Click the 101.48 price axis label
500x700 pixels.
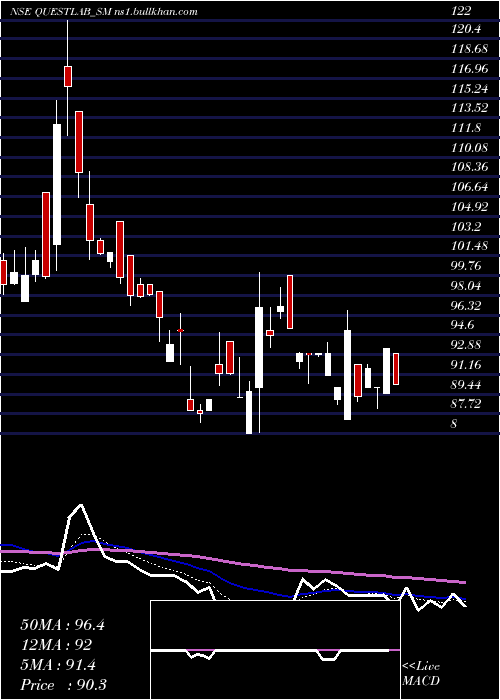click(469, 246)
